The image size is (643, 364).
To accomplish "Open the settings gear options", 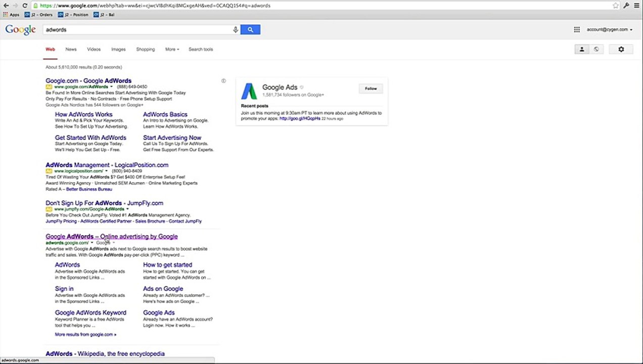I will (621, 49).
